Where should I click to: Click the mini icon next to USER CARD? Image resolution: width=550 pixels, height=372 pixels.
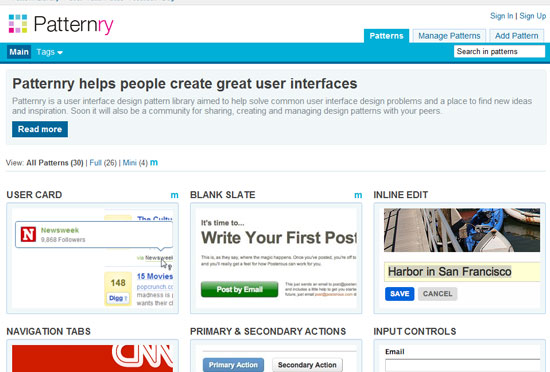click(x=174, y=195)
